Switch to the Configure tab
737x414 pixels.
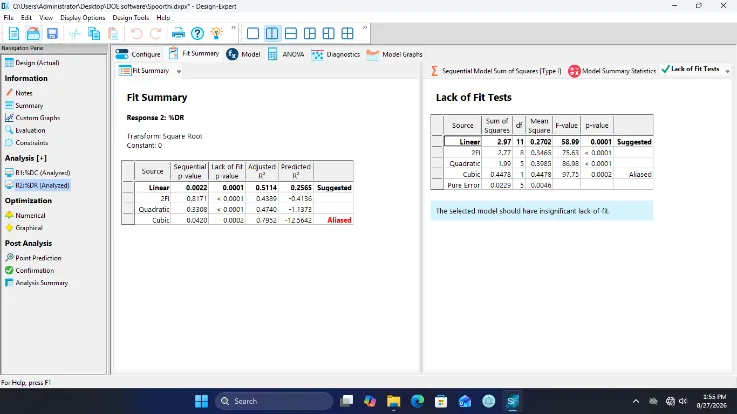(x=138, y=54)
